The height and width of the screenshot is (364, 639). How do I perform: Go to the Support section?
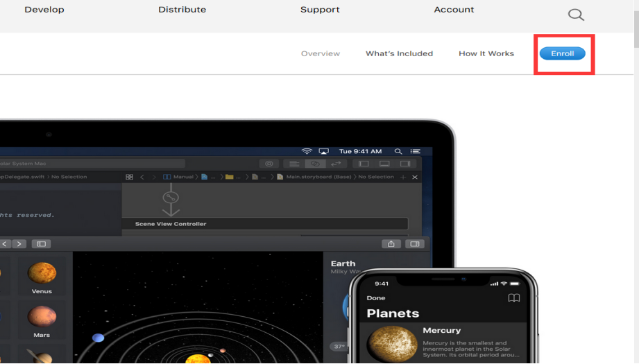coord(320,10)
